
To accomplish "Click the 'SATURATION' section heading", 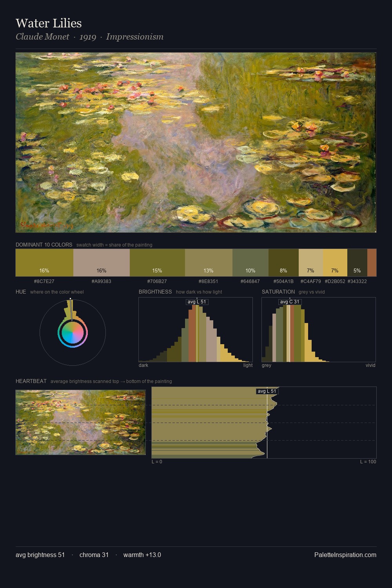I will (x=278, y=292).
